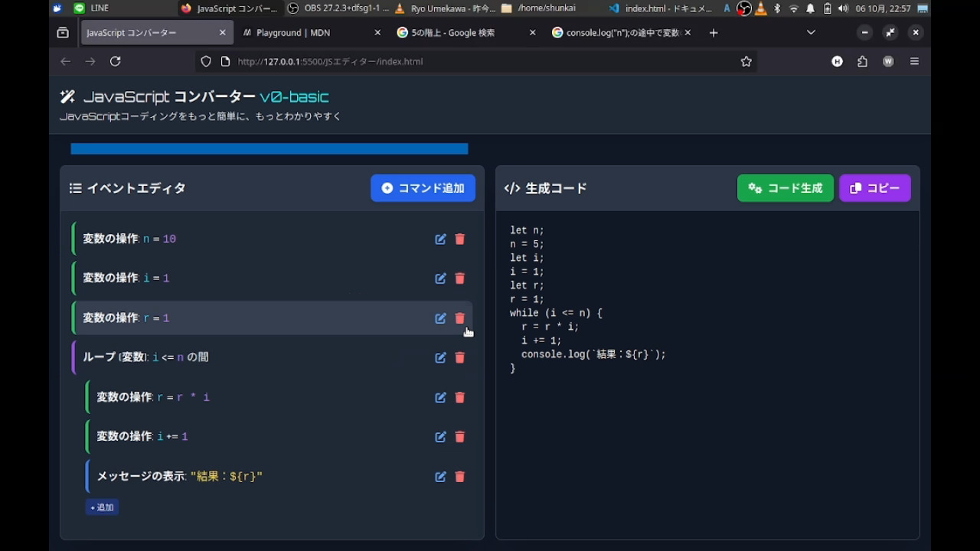
Task: Generate code with コード生成 button
Action: tap(785, 188)
